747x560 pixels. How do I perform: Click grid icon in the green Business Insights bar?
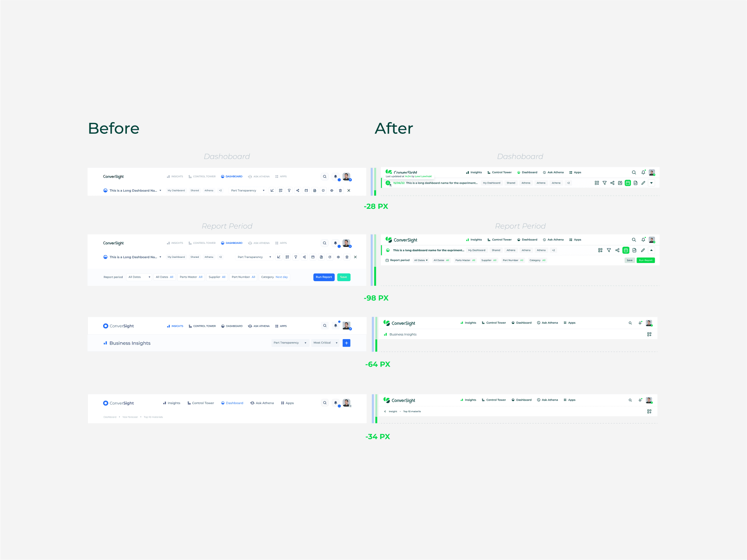point(649,334)
